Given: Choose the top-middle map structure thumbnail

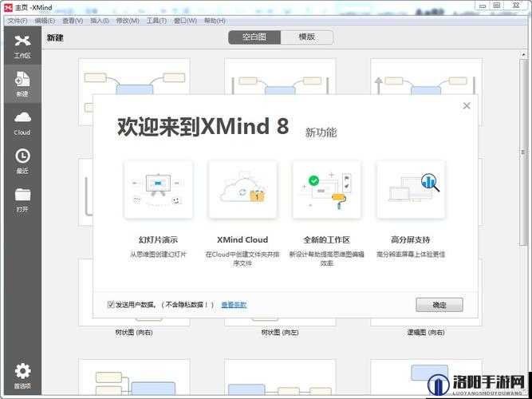Looking at the screenshot, I should pyautogui.click(x=280, y=76).
